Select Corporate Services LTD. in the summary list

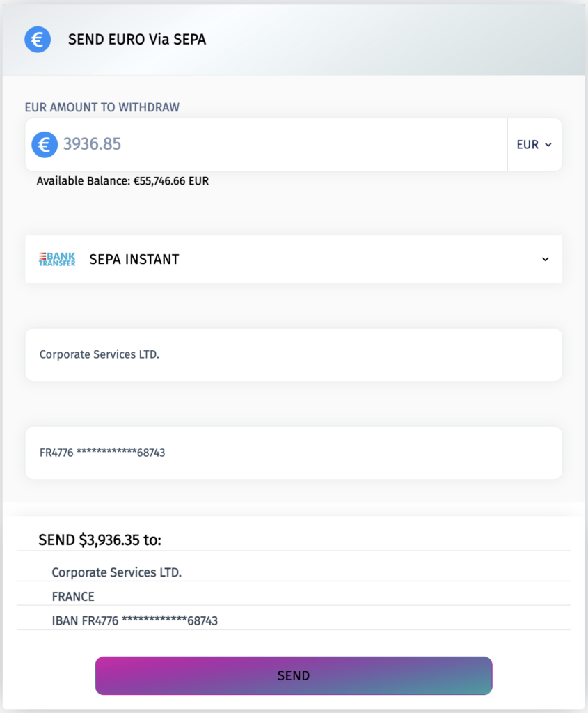point(116,572)
